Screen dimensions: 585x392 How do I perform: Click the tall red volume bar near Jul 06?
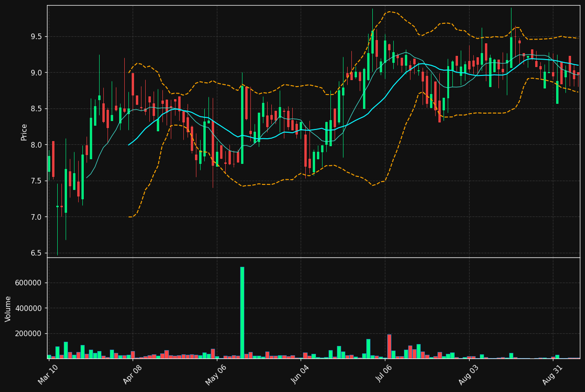point(389,346)
